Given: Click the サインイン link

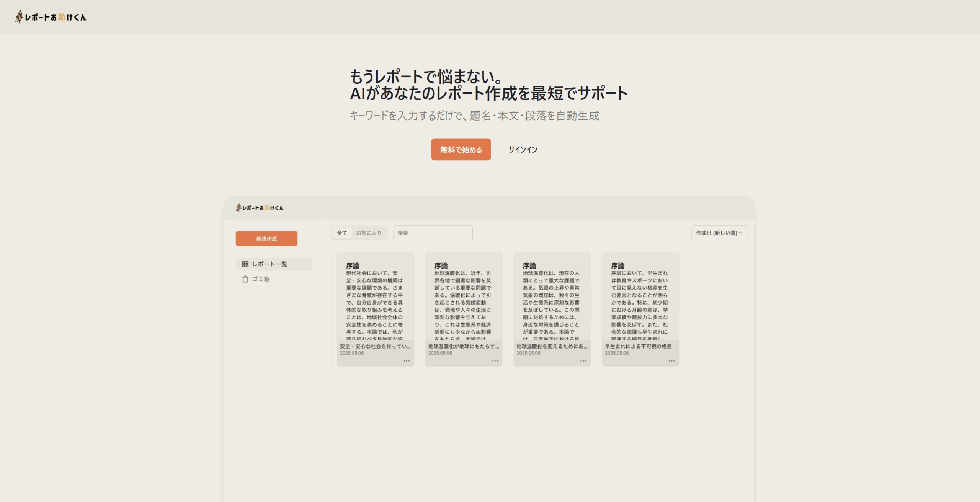Looking at the screenshot, I should click(523, 150).
